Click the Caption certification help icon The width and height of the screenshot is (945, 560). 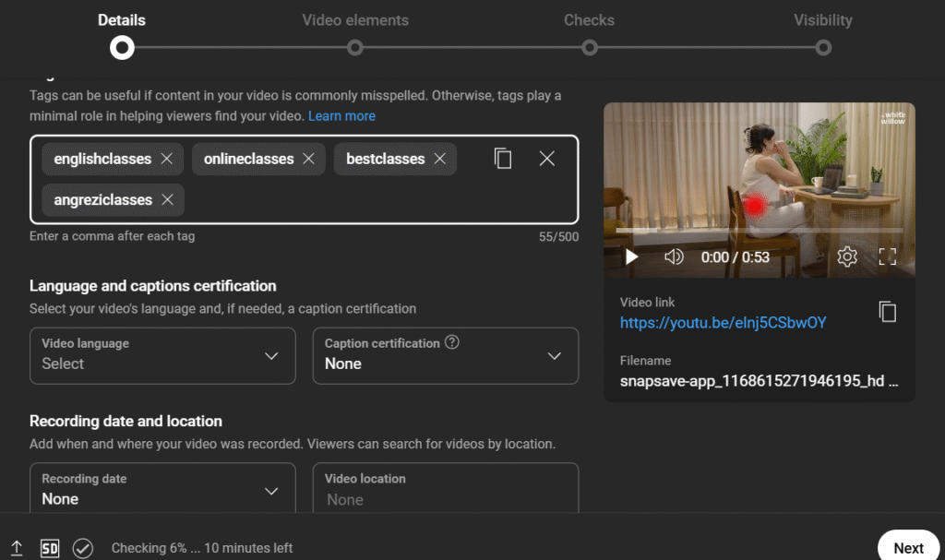click(x=452, y=342)
